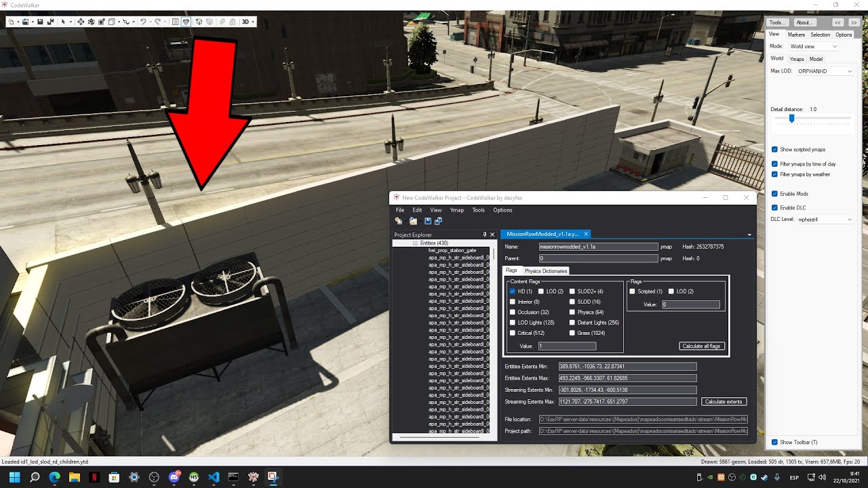This screenshot has height=488, width=868.
Task: Select the pointer selection tool
Action: coord(63,22)
